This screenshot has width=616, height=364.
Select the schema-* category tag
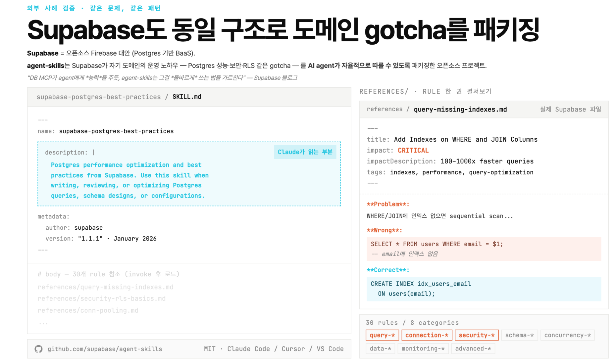[x=519, y=335]
